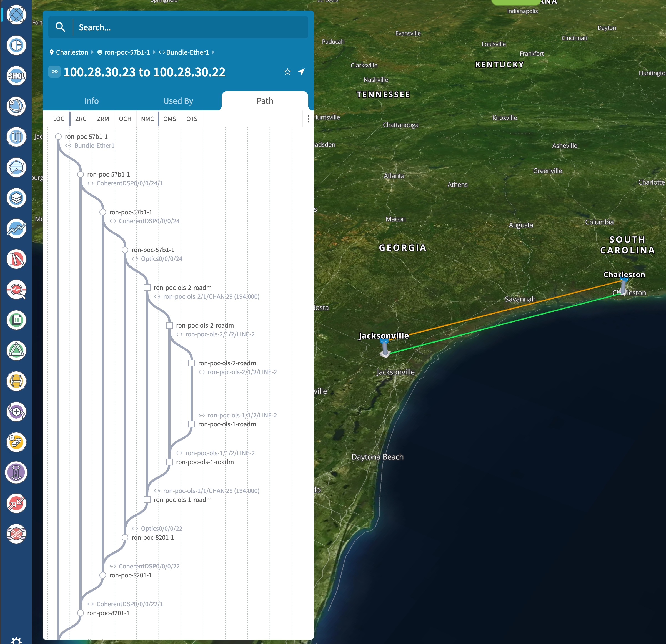
Task: Expand the arrow after Charleston breadcrumb
Action: point(92,52)
